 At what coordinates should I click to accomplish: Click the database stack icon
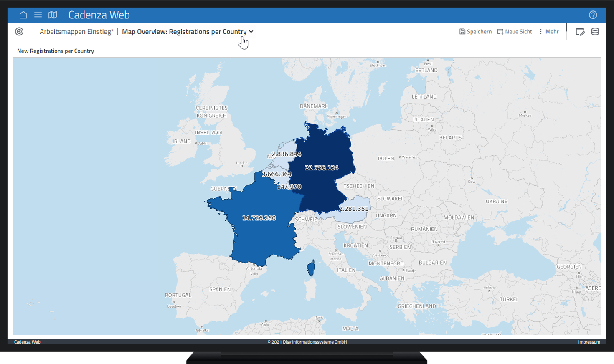coord(595,32)
